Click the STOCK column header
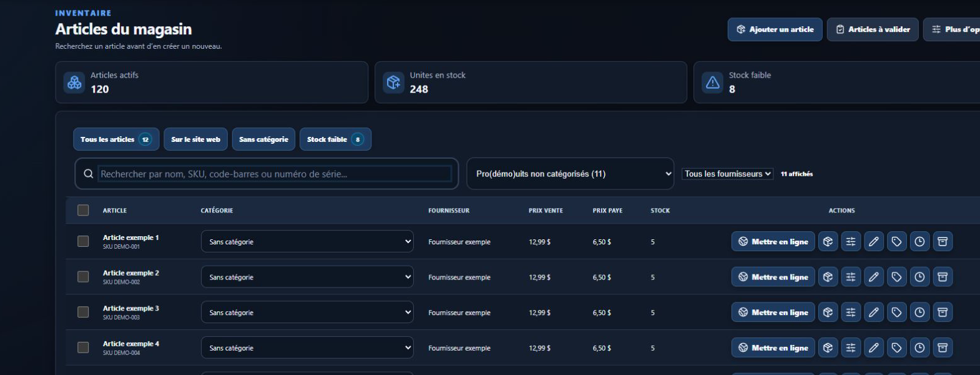This screenshot has width=980, height=375. tap(660, 211)
